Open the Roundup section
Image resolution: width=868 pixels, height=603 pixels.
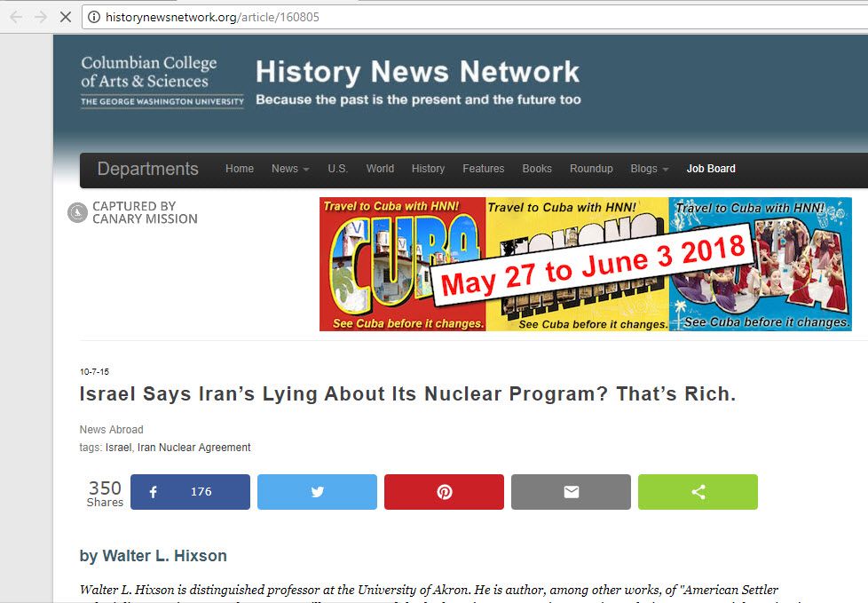coord(591,169)
